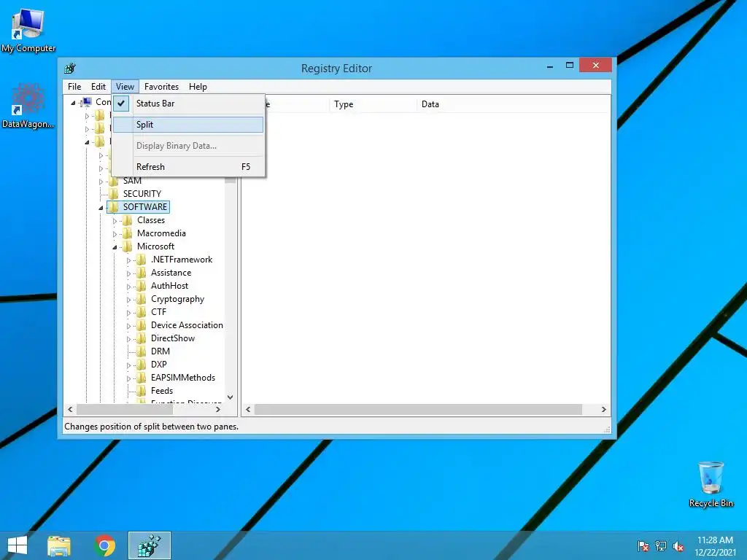Click the values pane scroll-right arrow

603,410
